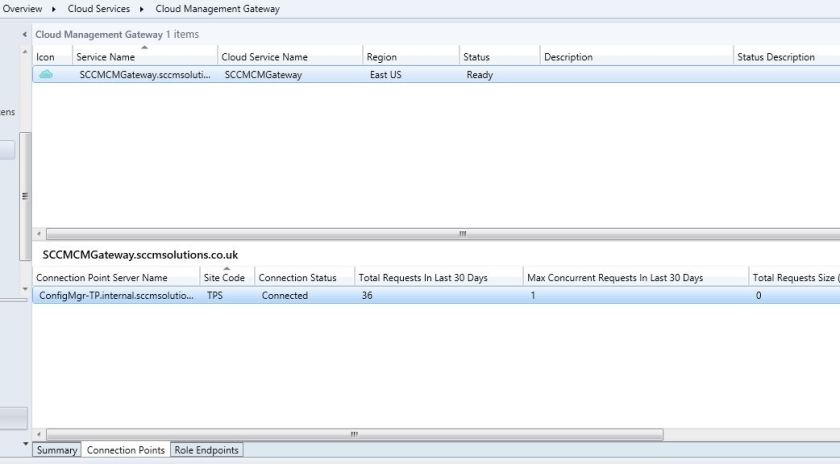
Task: Click the Connected status cell
Action: coord(284,295)
